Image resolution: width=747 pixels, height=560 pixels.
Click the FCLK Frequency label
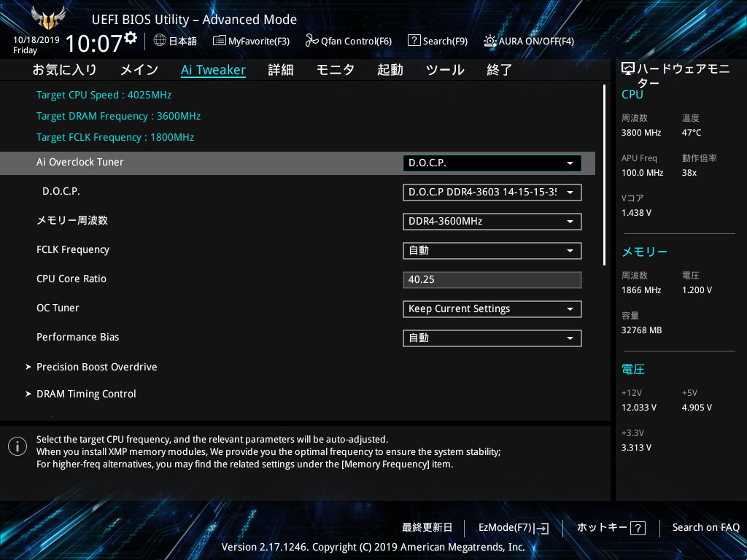pyautogui.click(x=73, y=249)
